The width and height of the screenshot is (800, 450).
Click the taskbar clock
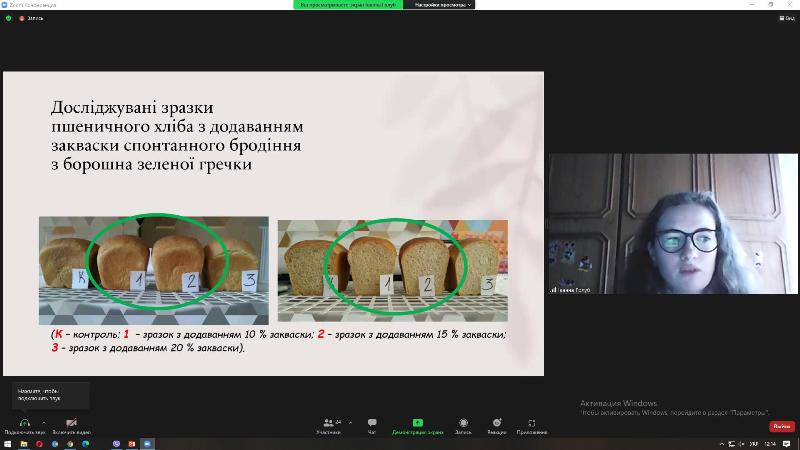[770, 444]
